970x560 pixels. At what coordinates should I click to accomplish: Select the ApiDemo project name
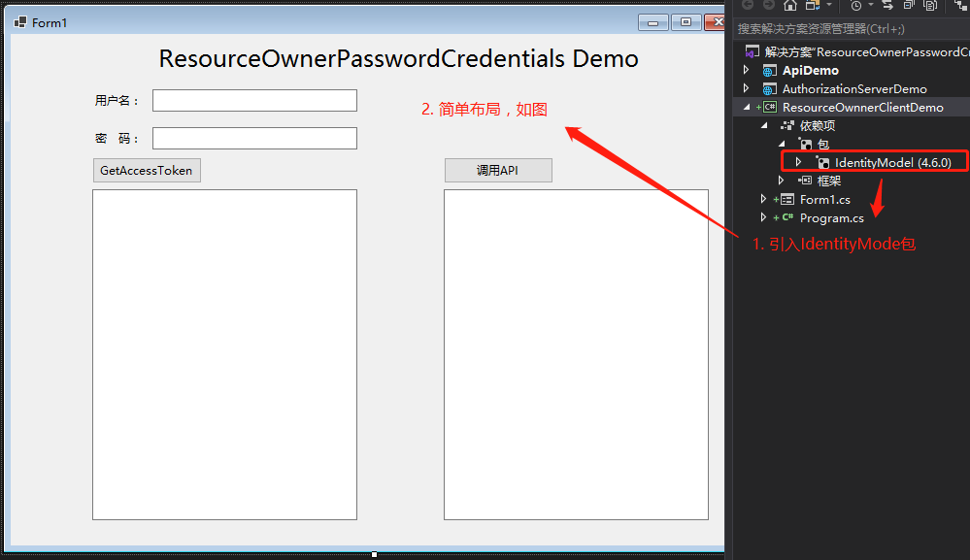pyautogui.click(x=811, y=71)
